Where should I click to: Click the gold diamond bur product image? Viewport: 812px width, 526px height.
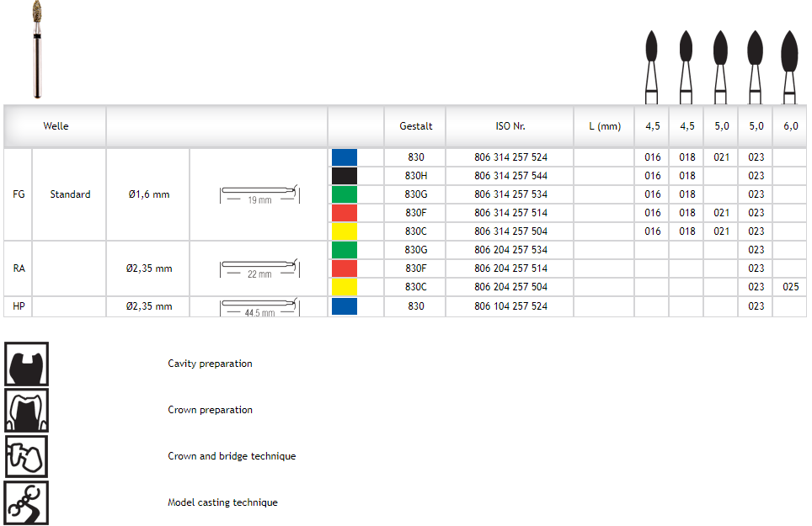pyautogui.click(x=37, y=49)
